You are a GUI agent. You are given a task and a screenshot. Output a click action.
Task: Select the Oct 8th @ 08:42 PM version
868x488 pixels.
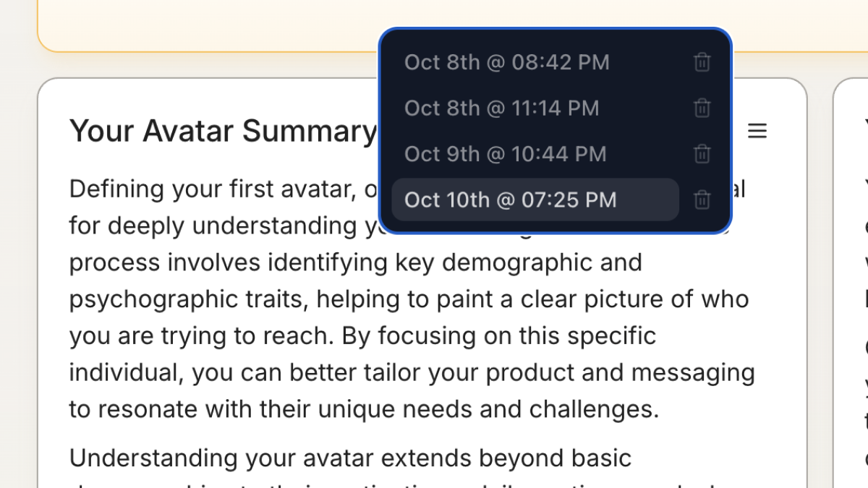tap(506, 62)
